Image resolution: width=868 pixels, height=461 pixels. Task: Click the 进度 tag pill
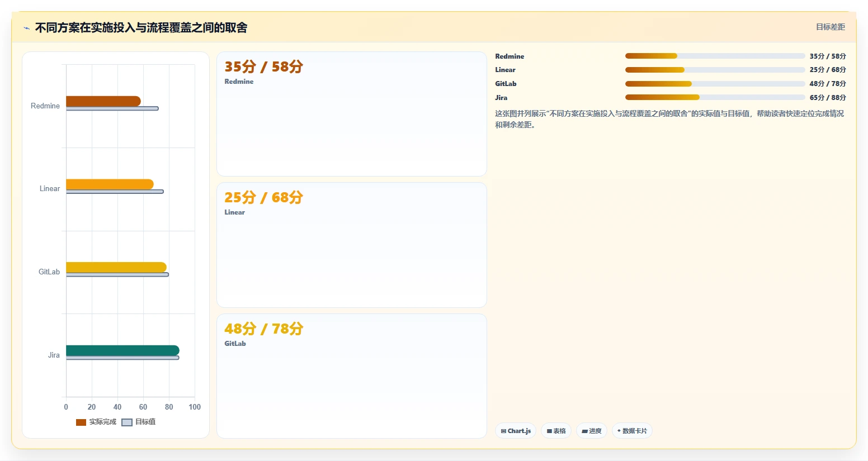pos(592,431)
